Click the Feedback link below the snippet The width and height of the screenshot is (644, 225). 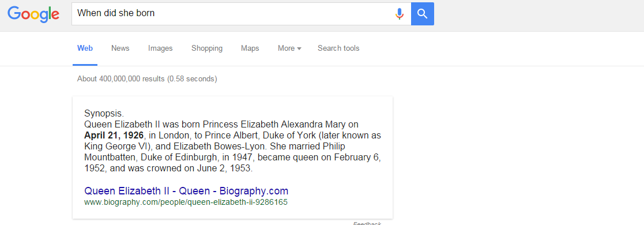click(x=367, y=223)
